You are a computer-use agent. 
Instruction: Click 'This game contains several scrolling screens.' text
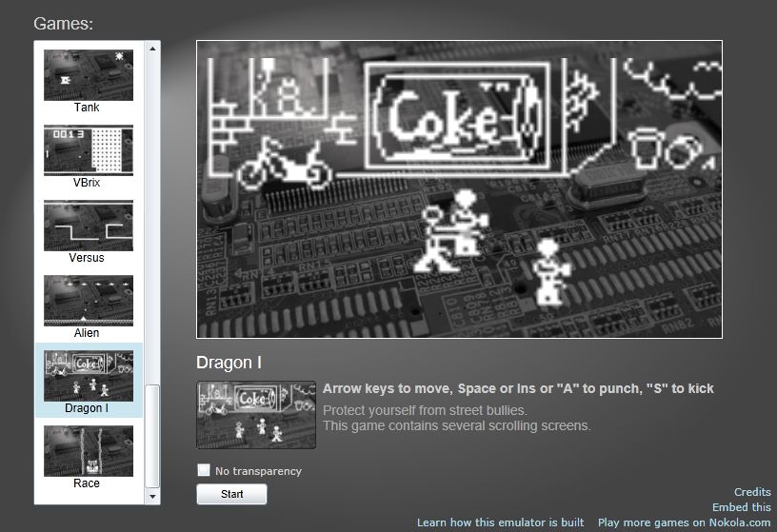pyautogui.click(x=457, y=426)
